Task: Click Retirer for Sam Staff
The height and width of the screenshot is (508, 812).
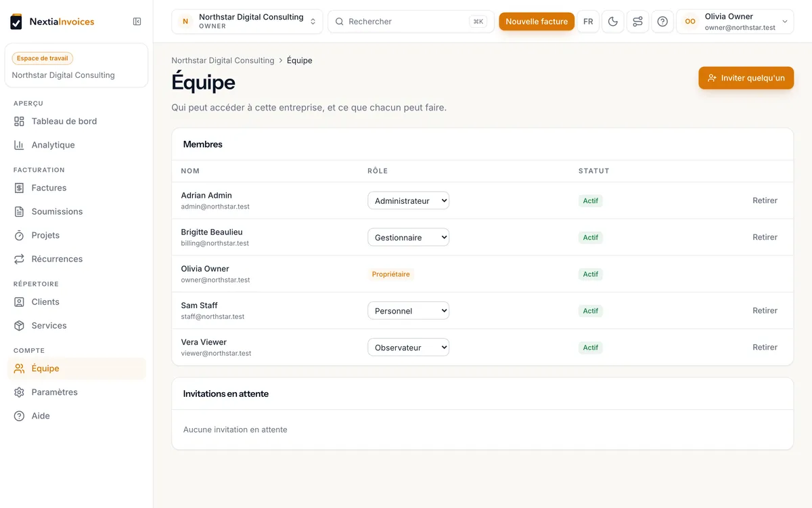Action: pyautogui.click(x=765, y=311)
